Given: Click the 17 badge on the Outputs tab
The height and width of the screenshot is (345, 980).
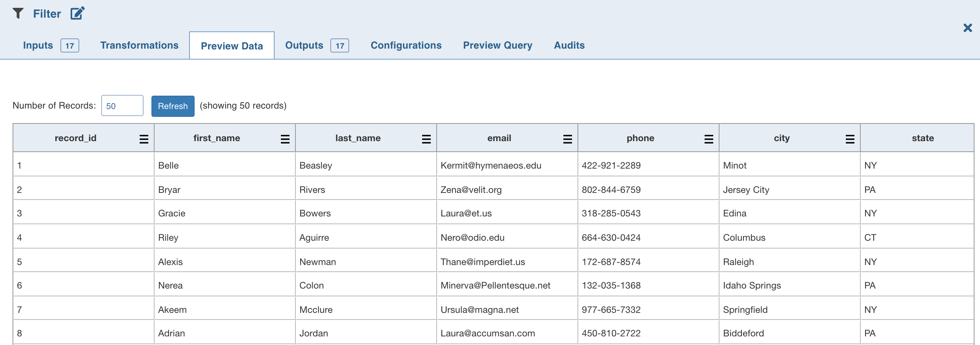Looking at the screenshot, I should point(340,46).
